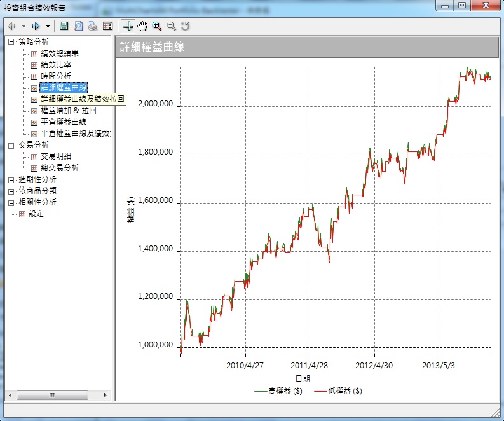Click the back navigation arrow icon
This screenshot has width=504, height=421.
tap(11, 26)
